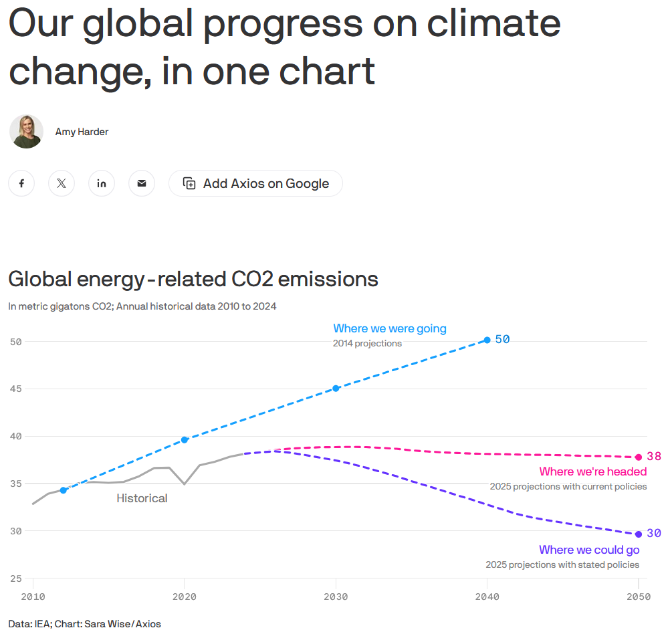This screenshot has width=672, height=636.
Task: Click the blue 2040 endpoint marked 50
Action: tap(487, 340)
